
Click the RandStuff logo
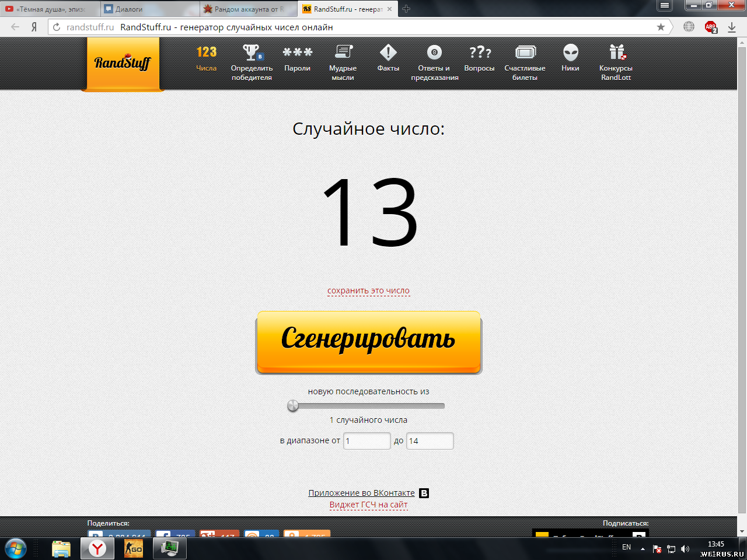pyautogui.click(x=123, y=63)
